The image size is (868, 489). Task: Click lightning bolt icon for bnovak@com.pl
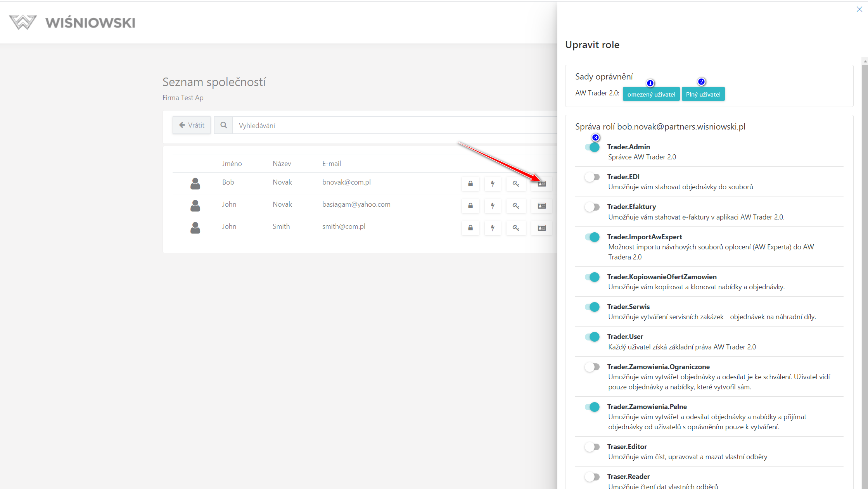pos(493,183)
